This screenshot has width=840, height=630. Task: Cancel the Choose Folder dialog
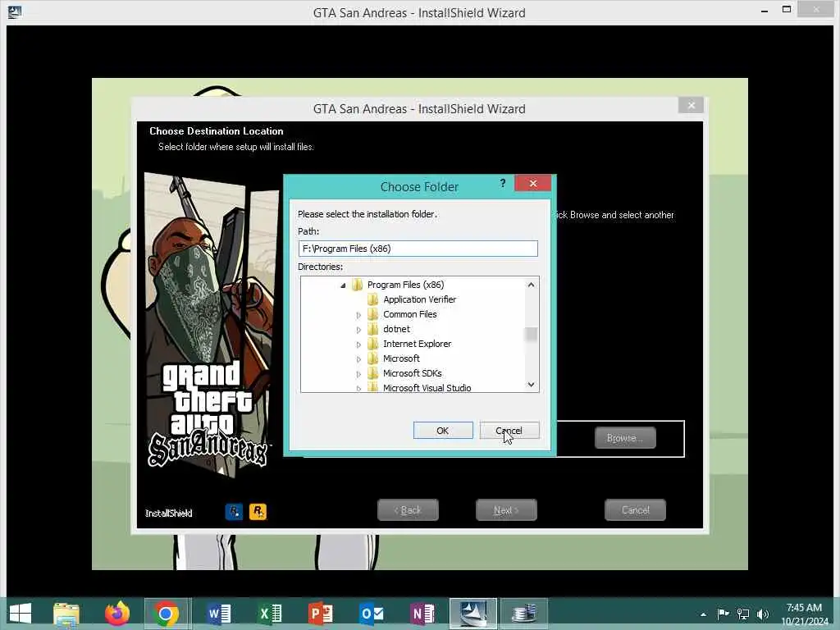tap(509, 430)
